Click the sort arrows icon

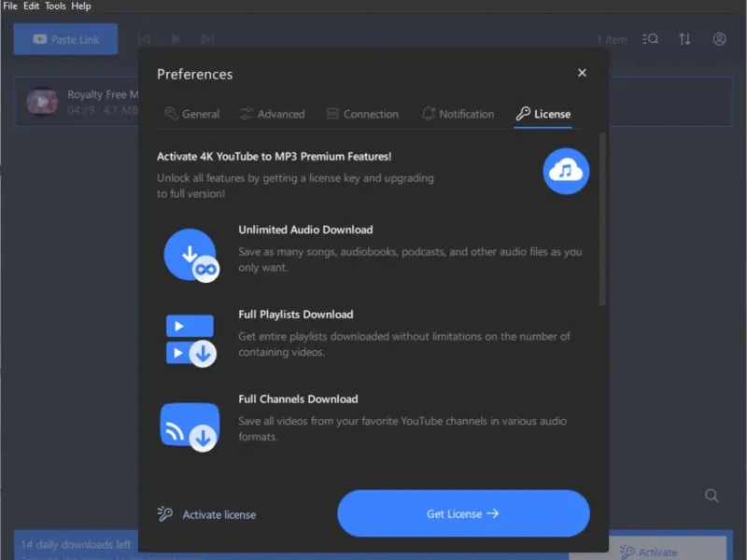pos(684,39)
